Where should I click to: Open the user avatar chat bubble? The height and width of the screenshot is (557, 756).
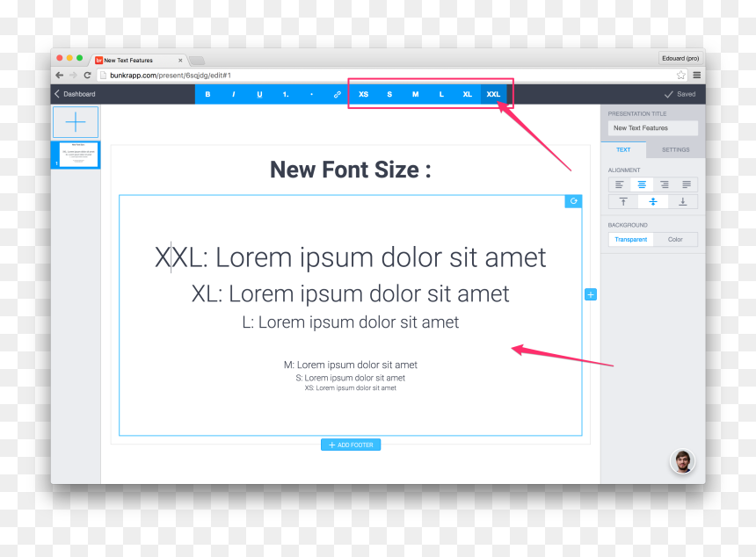683,461
